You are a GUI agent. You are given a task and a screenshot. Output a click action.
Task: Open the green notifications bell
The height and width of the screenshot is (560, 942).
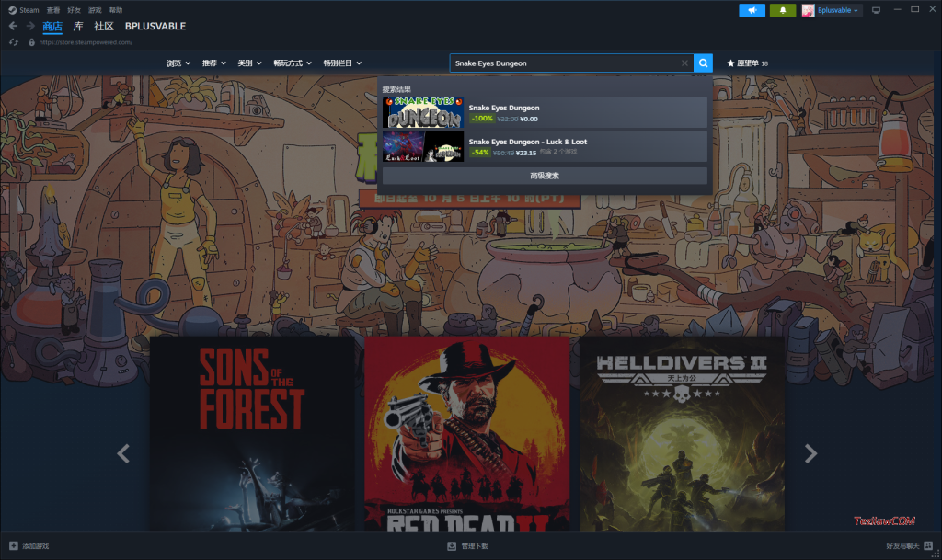point(782,10)
